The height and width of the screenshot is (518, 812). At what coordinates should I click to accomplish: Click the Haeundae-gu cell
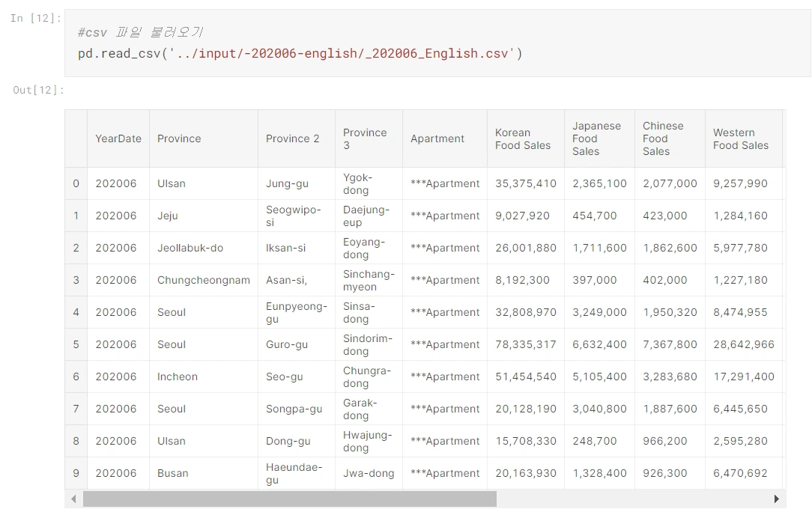click(x=296, y=474)
